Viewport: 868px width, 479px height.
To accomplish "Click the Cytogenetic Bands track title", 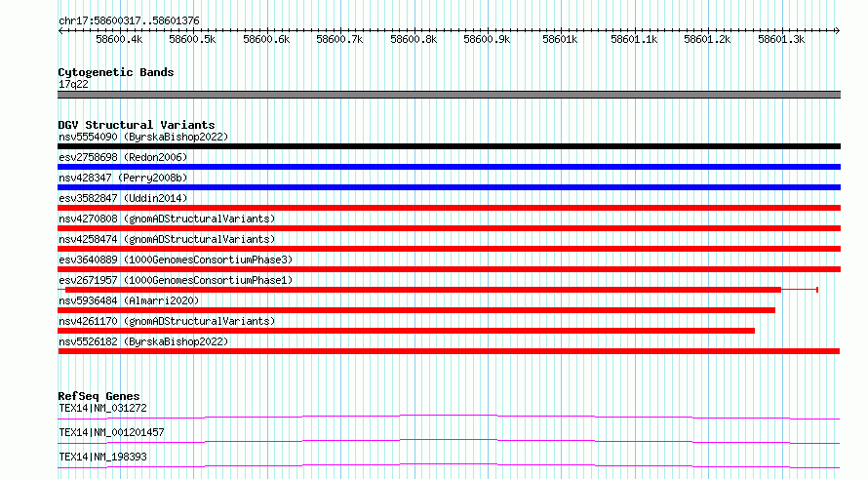I will [116, 72].
